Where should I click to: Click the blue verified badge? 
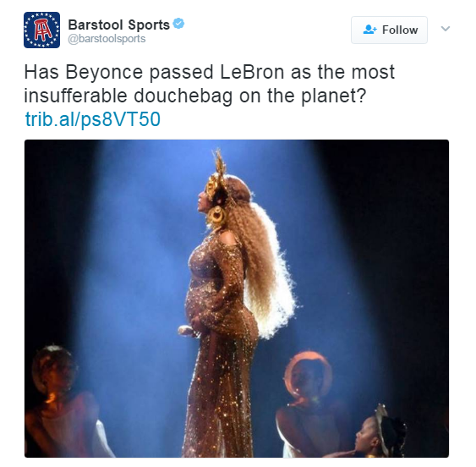178,24
